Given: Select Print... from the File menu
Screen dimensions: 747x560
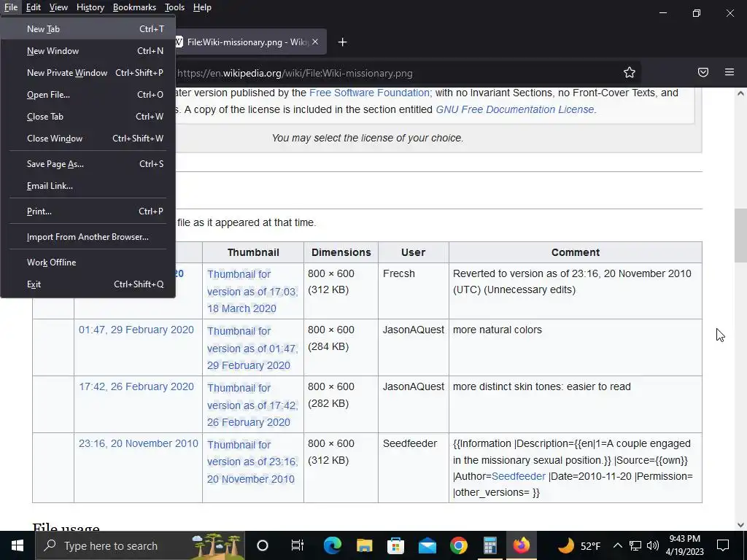Looking at the screenshot, I should 88,211.
